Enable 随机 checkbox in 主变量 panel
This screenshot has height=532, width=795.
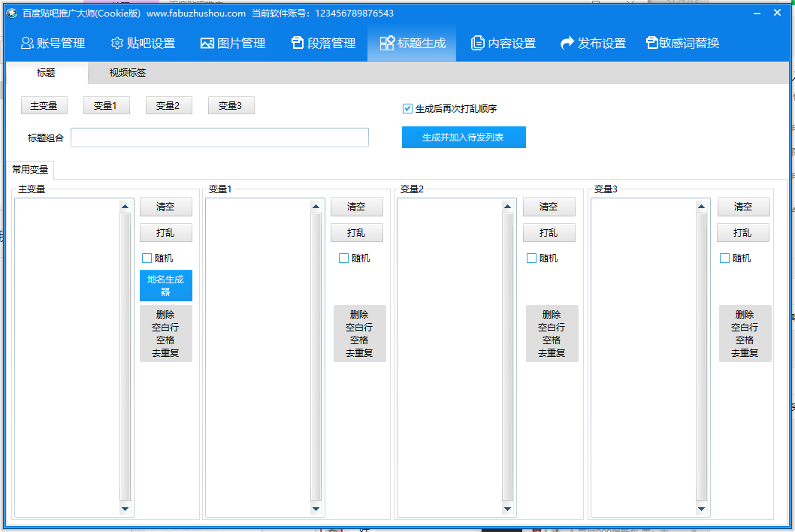[x=147, y=258]
